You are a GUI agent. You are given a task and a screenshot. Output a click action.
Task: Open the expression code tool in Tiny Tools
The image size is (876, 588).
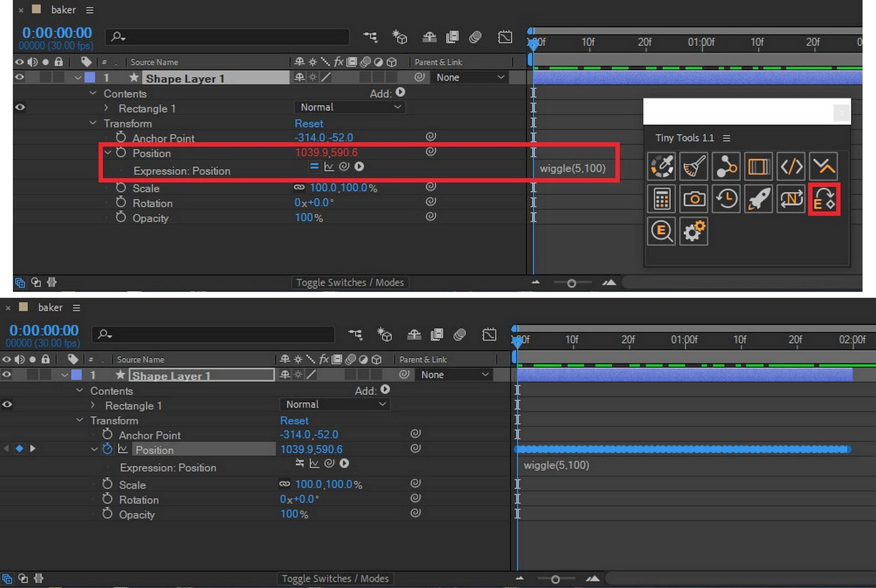pyautogui.click(x=791, y=166)
